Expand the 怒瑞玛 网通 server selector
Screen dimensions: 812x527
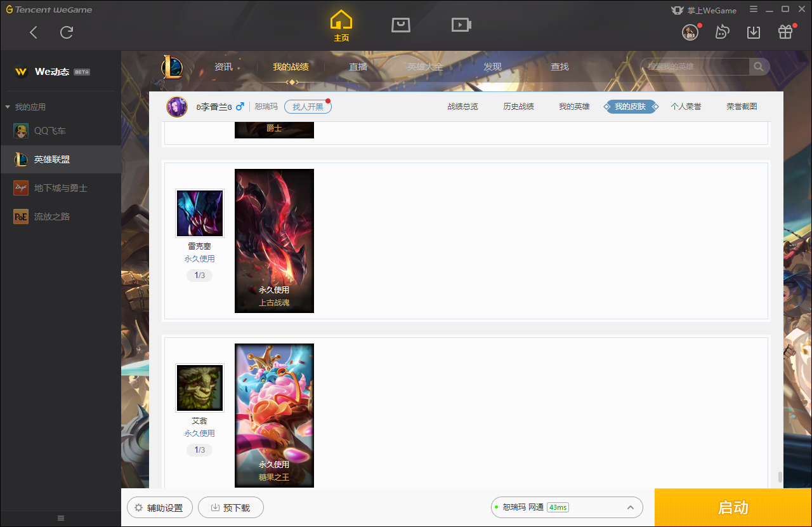[567, 507]
